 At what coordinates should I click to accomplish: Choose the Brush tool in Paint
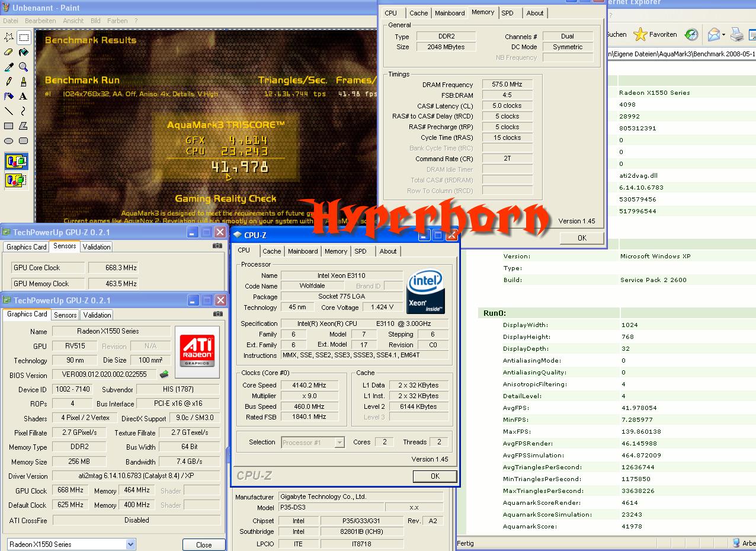[x=24, y=82]
